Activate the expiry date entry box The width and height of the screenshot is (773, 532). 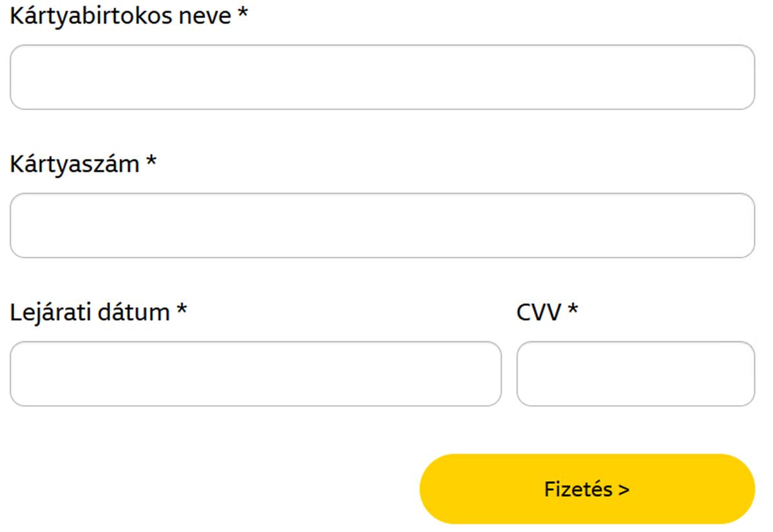point(255,374)
